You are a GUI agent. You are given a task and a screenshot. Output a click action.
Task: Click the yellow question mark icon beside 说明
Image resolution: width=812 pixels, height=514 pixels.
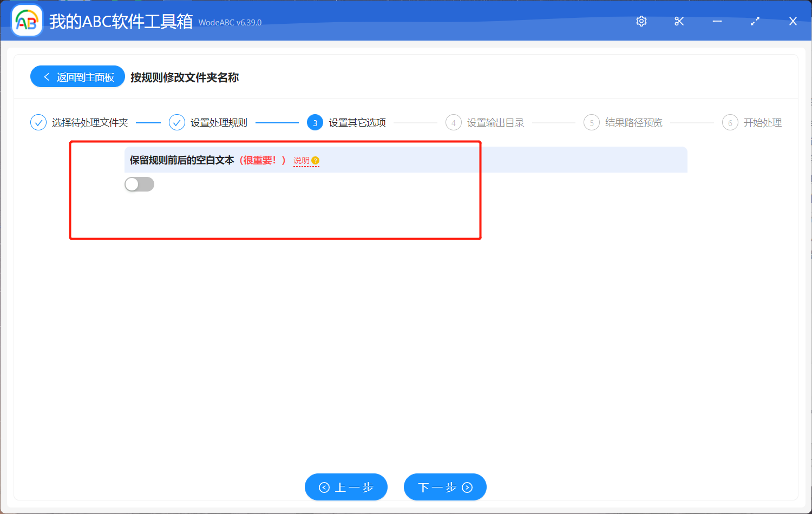316,160
